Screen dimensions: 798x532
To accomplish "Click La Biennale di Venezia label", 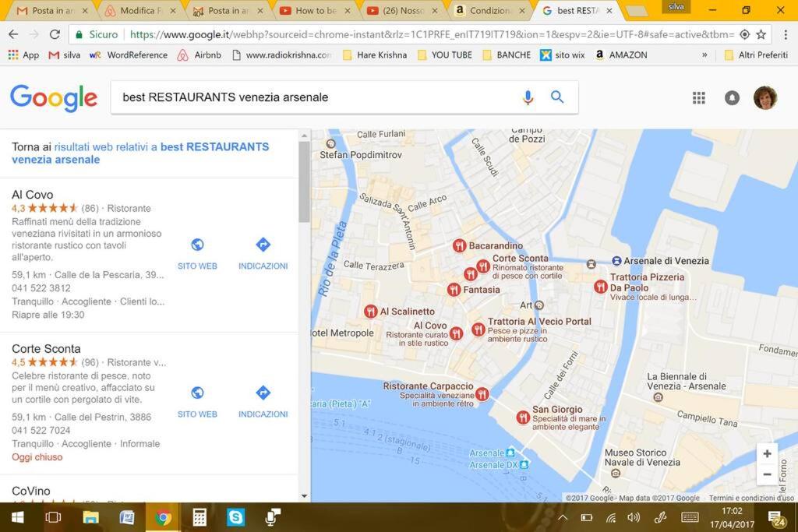I will 686,382.
